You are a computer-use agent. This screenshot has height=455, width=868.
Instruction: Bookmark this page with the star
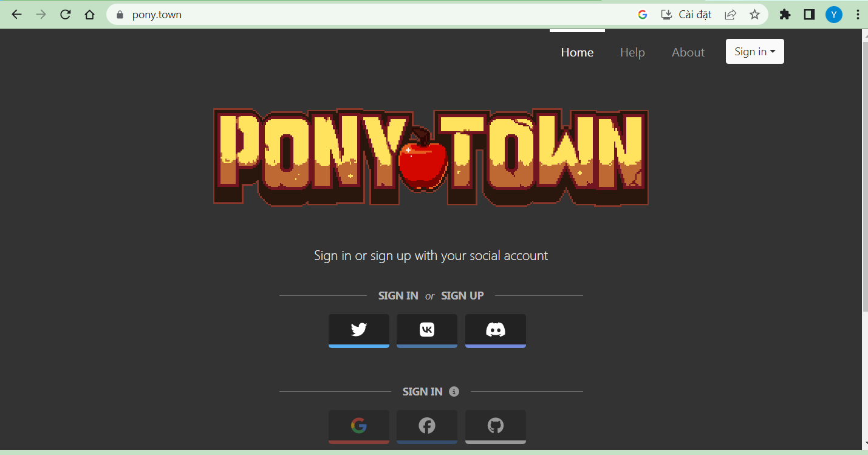pos(754,15)
